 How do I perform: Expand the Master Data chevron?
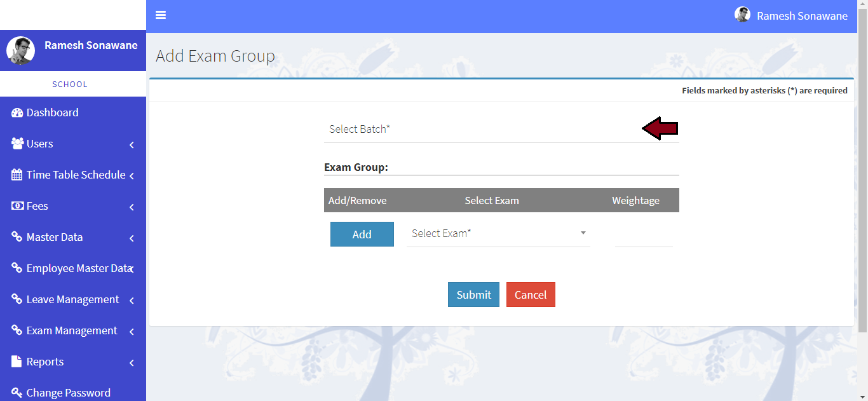tap(132, 238)
